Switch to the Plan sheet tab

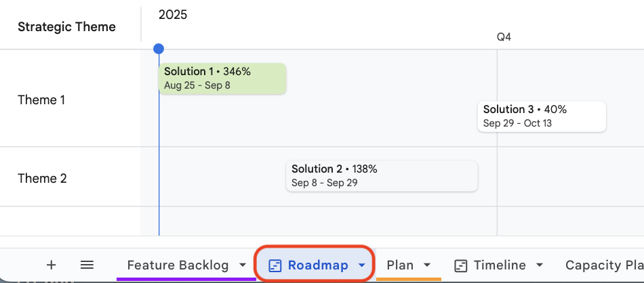coord(400,265)
